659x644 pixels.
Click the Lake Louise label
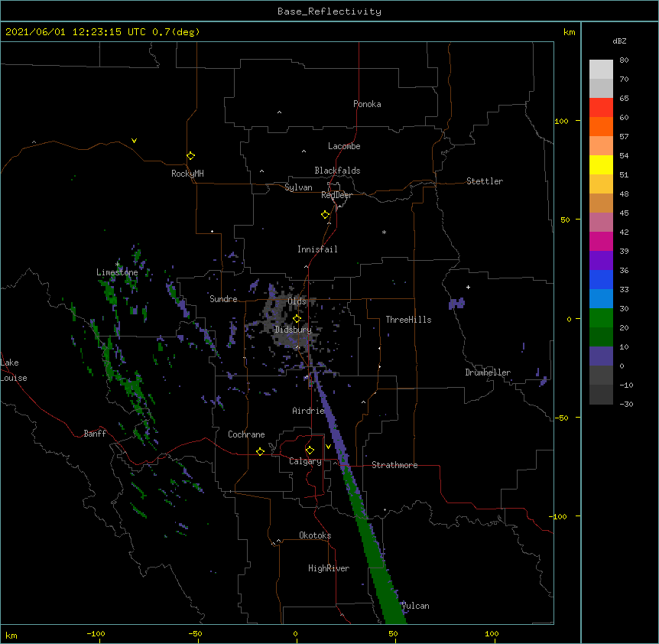pyautogui.click(x=14, y=370)
